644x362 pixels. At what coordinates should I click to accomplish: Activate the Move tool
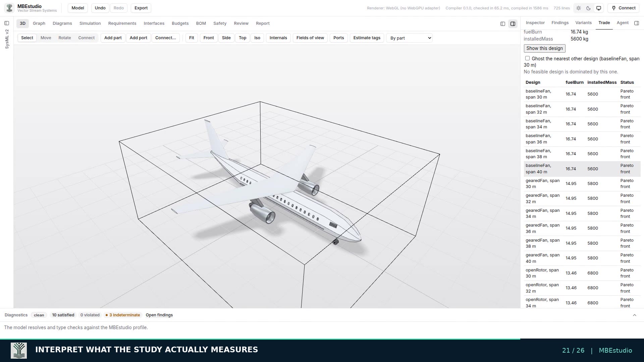click(46, 38)
